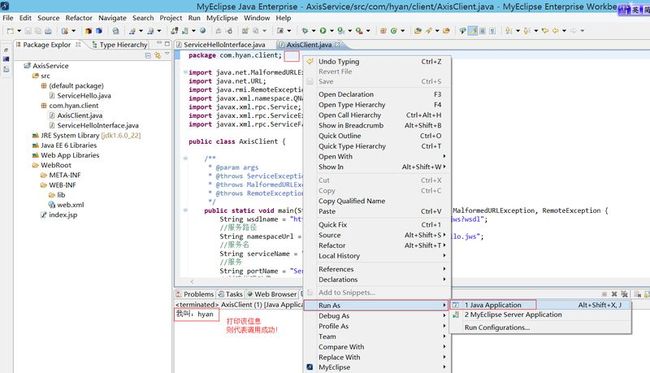Click Collapse All in Package Explorer

tap(148, 56)
